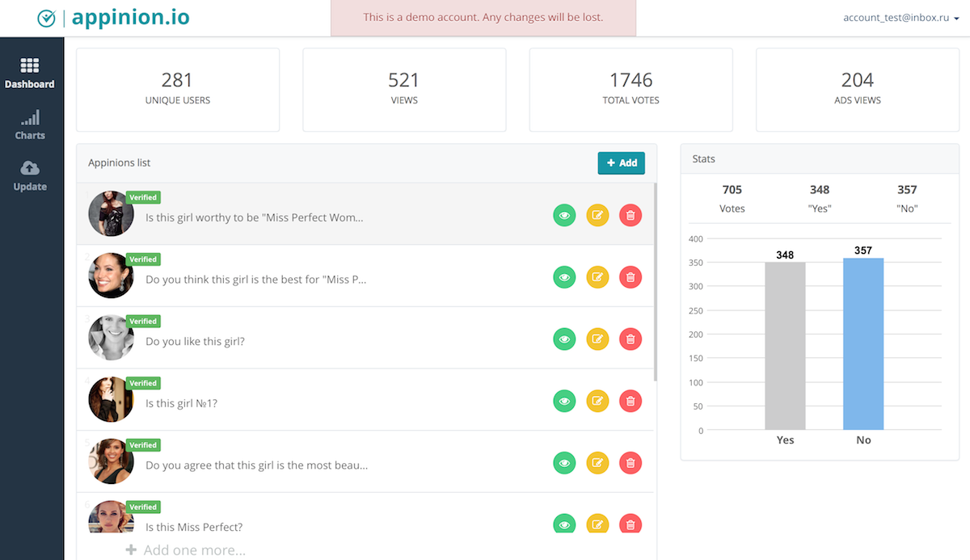Edit the "Do you like this girl?" appinion

coord(597,339)
